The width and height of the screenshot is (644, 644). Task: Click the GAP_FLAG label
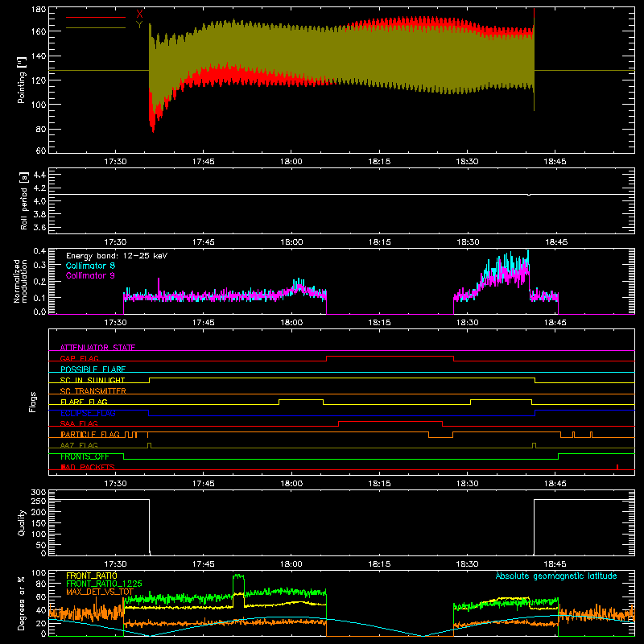(x=79, y=358)
